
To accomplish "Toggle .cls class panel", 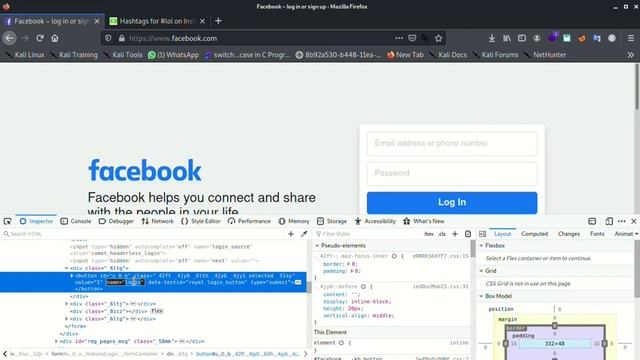I will point(442,234).
